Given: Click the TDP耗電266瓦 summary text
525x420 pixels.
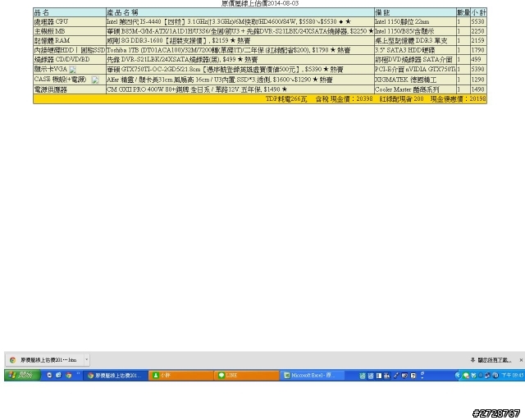Looking at the screenshot, I should pos(286,99).
